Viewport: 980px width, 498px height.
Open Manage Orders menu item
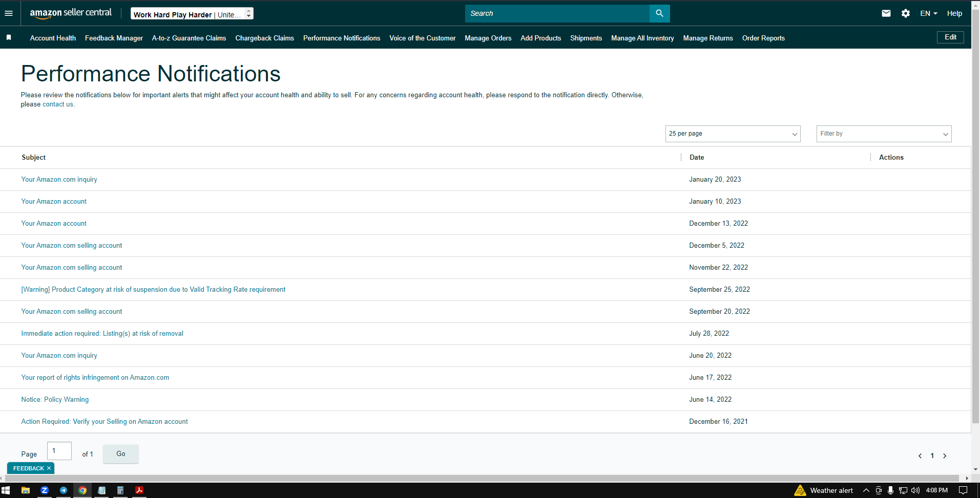click(x=488, y=38)
